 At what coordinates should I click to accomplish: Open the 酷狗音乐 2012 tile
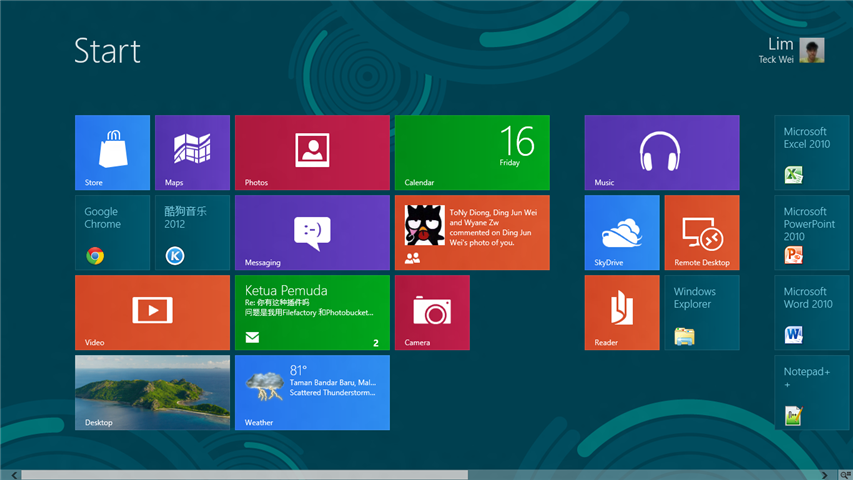pyautogui.click(x=192, y=232)
